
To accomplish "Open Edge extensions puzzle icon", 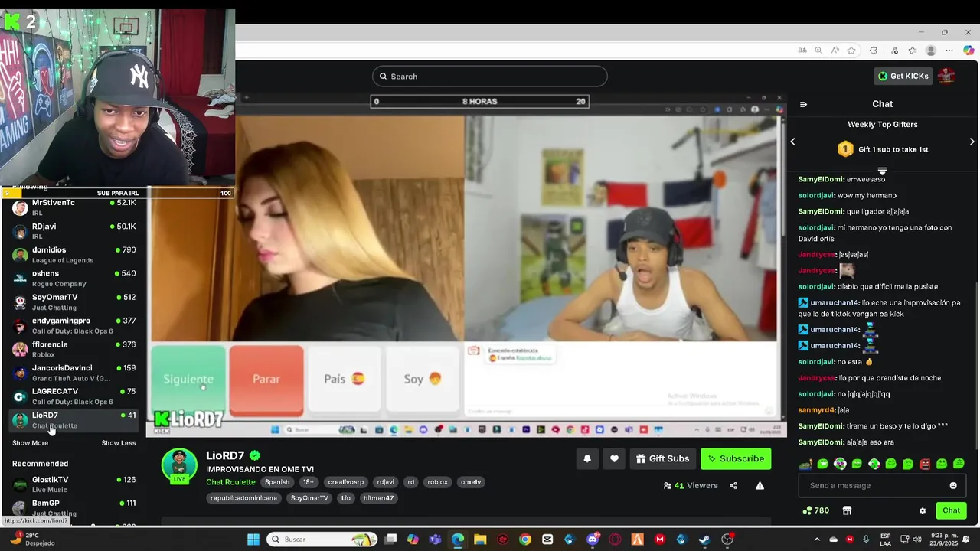I will [874, 51].
